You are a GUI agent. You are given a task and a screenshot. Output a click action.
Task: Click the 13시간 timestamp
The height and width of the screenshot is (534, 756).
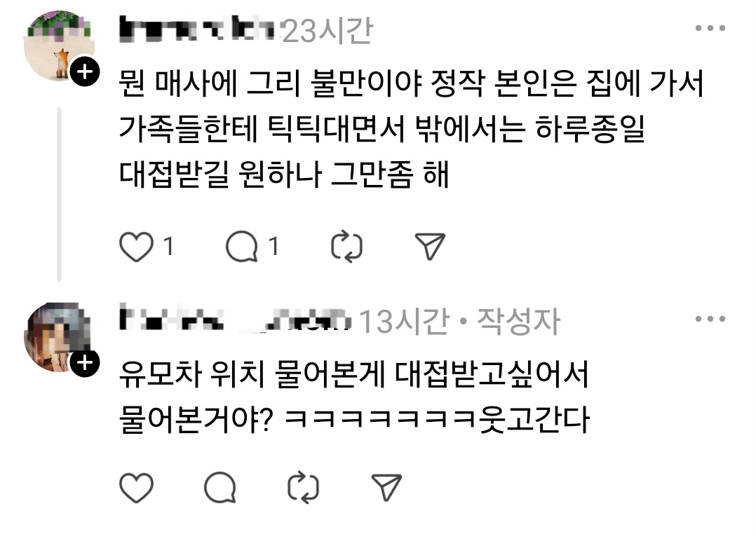[404, 321]
